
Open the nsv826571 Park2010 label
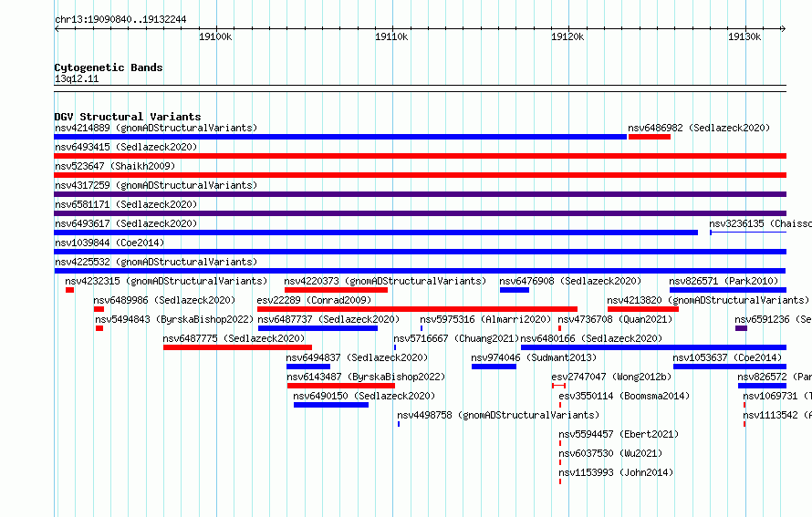click(724, 281)
